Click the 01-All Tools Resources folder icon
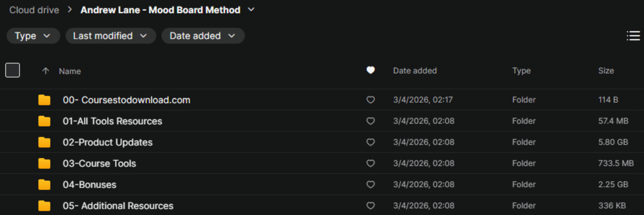This screenshot has height=215, width=644. pos(44,121)
